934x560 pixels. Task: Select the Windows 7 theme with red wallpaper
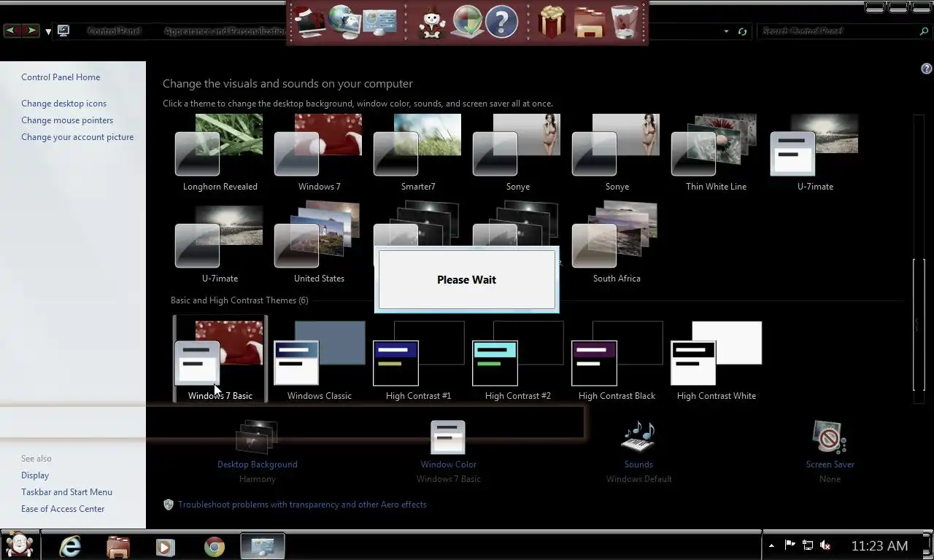319,152
